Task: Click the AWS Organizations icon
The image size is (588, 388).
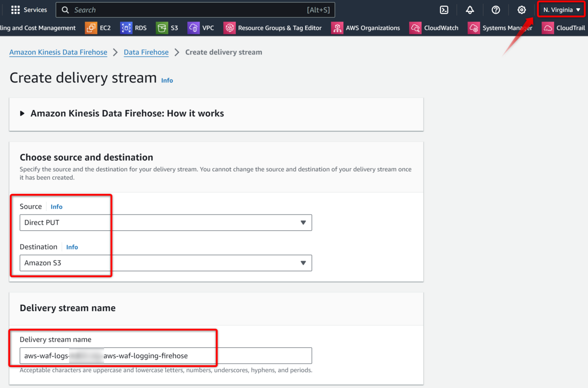Action: click(x=337, y=28)
